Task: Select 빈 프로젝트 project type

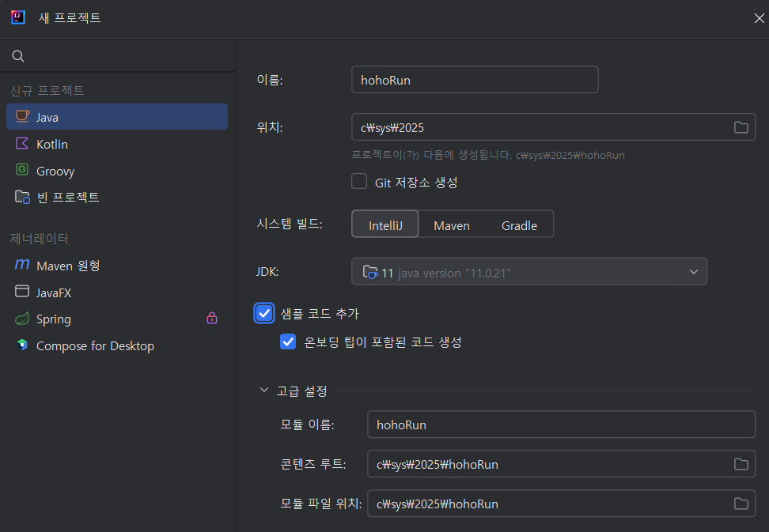Action: [x=117, y=197]
